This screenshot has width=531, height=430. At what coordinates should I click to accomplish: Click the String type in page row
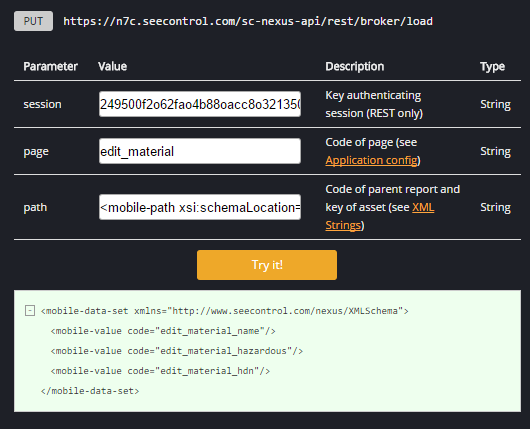point(495,151)
